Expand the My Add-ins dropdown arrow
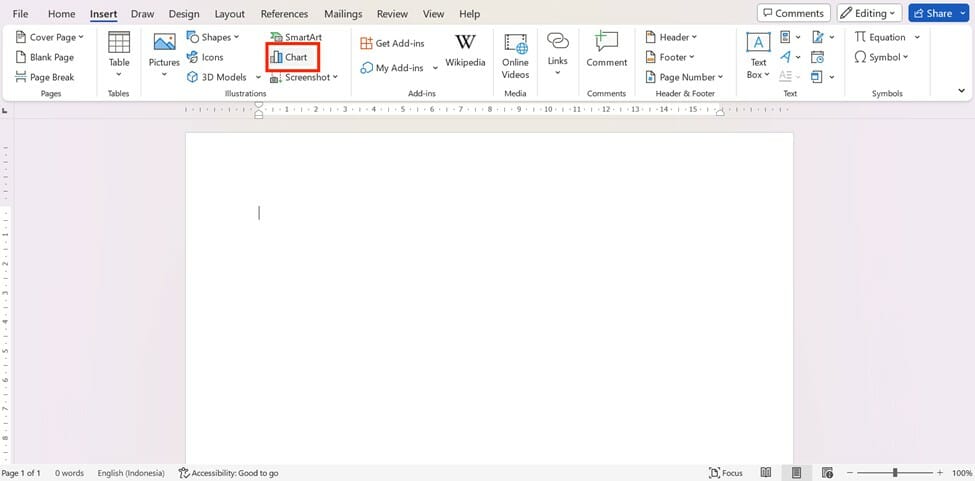The width and height of the screenshot is (975, 481). (435, 68)
